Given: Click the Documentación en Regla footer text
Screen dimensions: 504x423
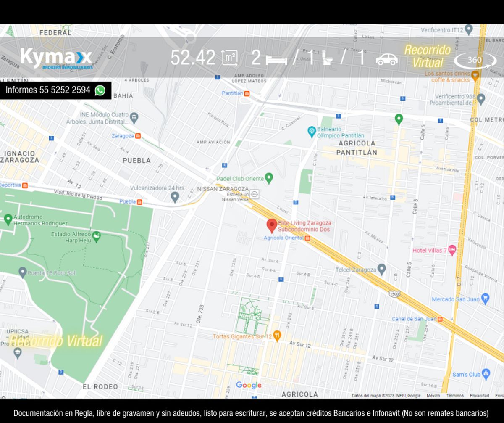Looking at the screenshot, I should [x=252, y=413].
